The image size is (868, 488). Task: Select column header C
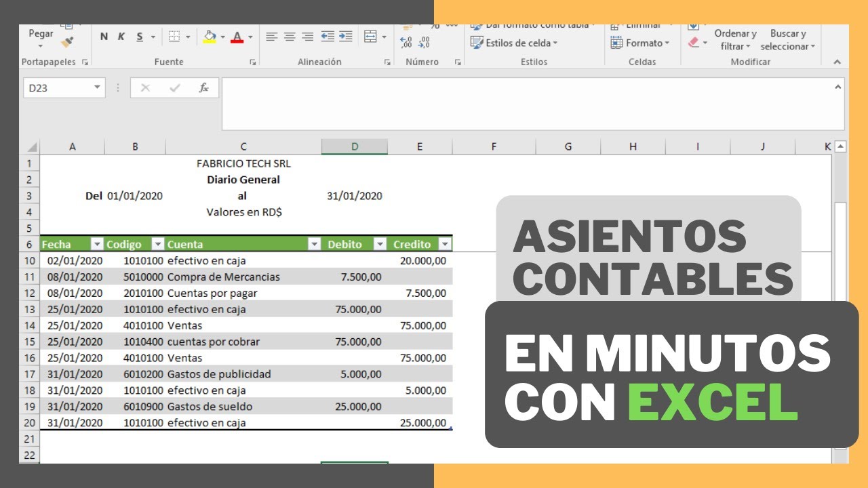(x=243, y=146)
